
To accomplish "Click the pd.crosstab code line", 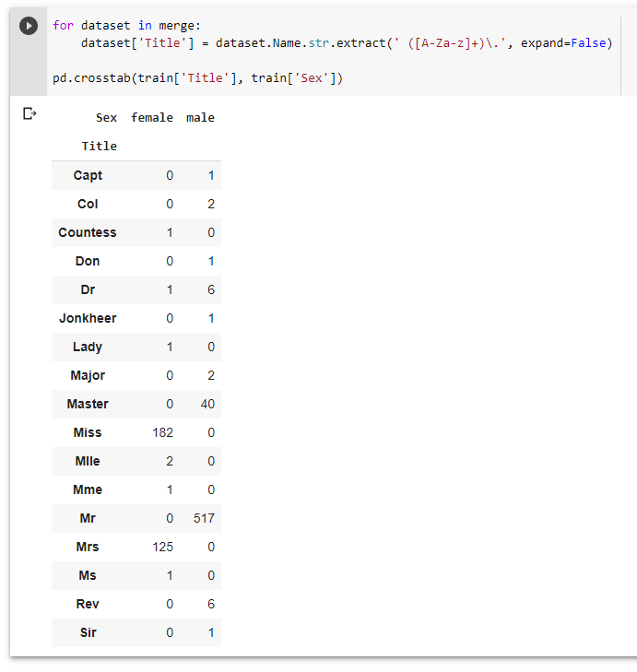I will (x=197, y=78).
